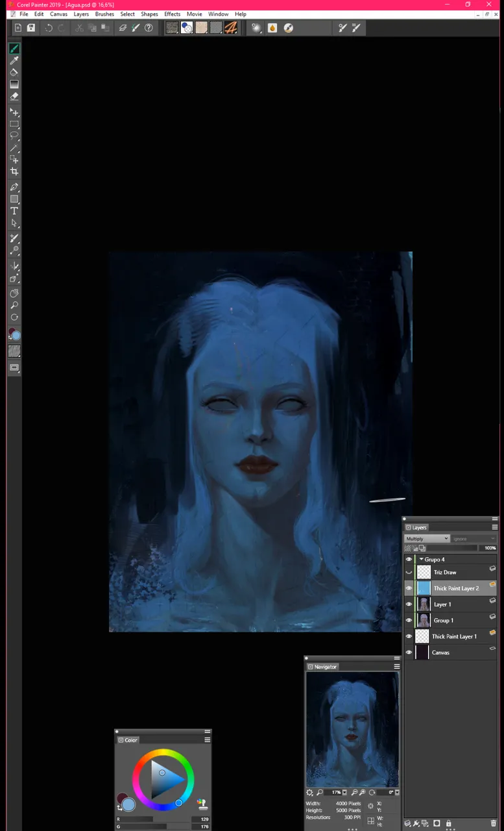
Task: Hide Thick Paint Layer 2
Action: click(409, 588)
